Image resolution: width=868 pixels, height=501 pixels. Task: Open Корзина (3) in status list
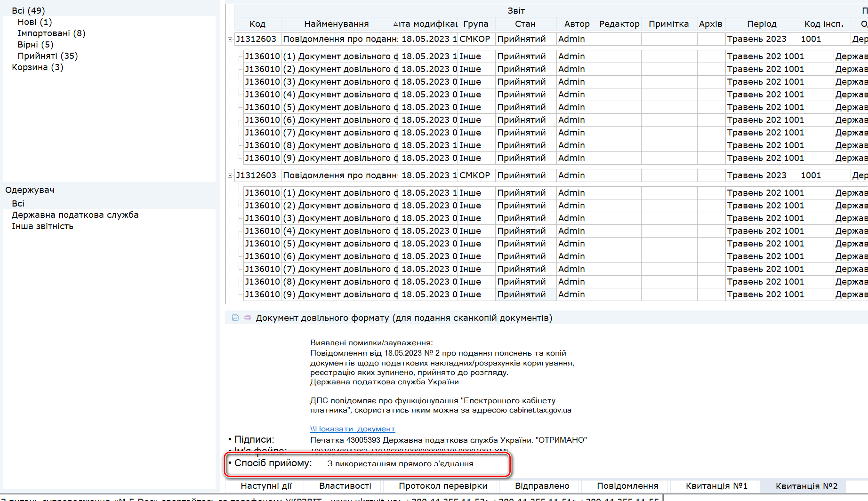(x=37, y=67)
